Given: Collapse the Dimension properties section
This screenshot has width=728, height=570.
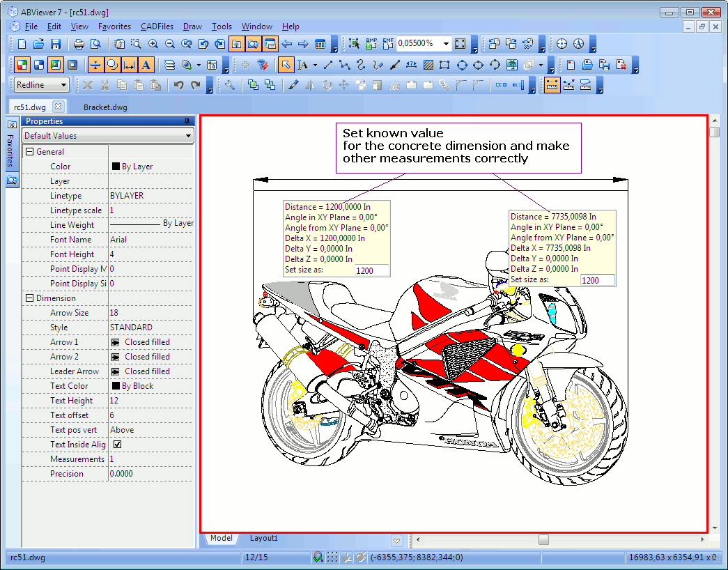Looking at the screenshot, I should pos(29,298).
